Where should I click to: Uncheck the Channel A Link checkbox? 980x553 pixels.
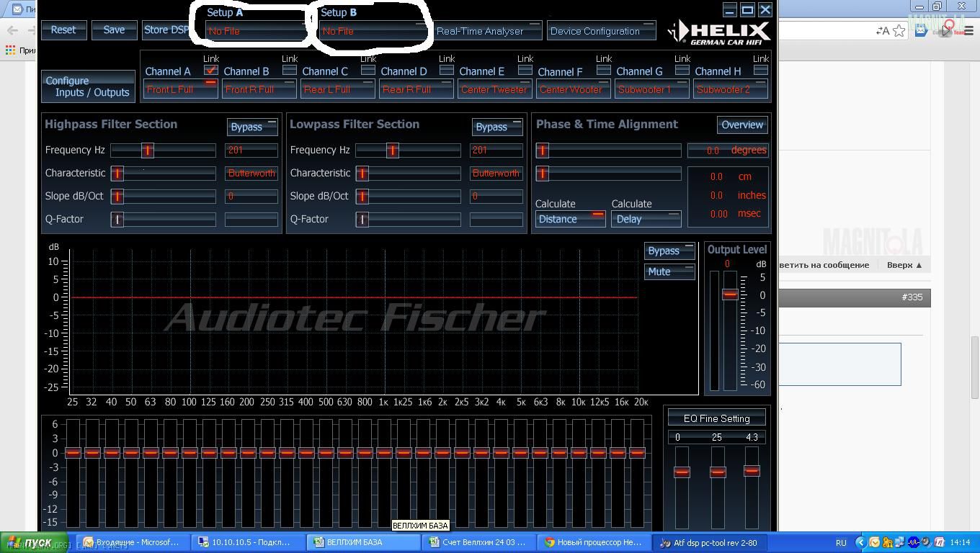[210, 70]
